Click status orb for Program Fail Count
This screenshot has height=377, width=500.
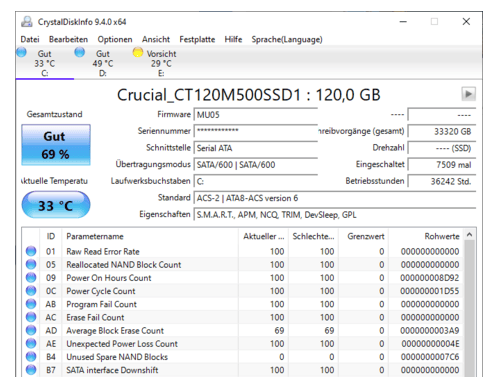click(x=31, y=304)
